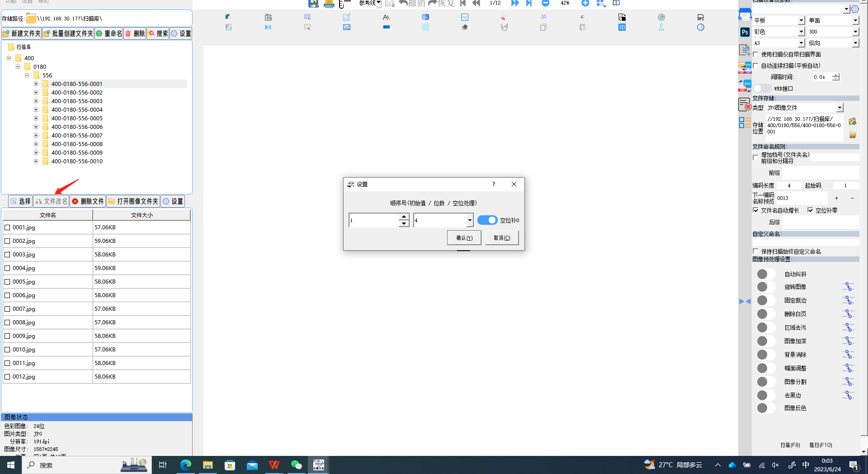
Task: Click the 文件改名 tab button
Action: [51, 201]
